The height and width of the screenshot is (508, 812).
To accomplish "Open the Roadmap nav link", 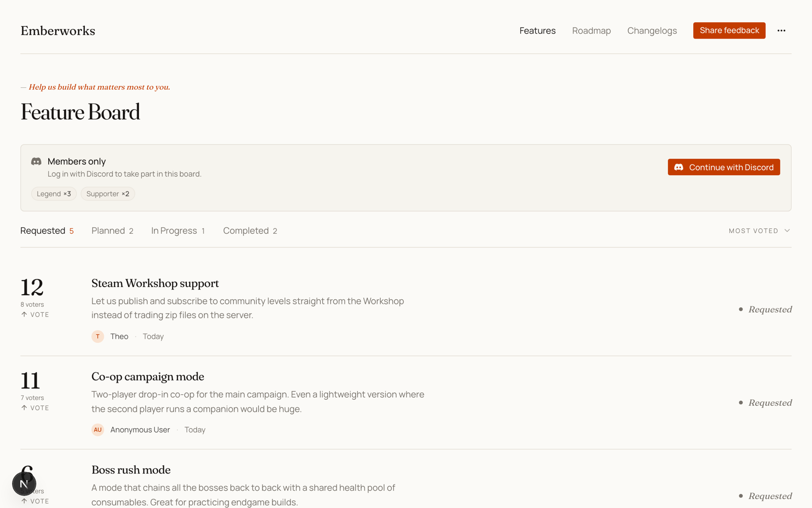I will [x=591, y=30].
